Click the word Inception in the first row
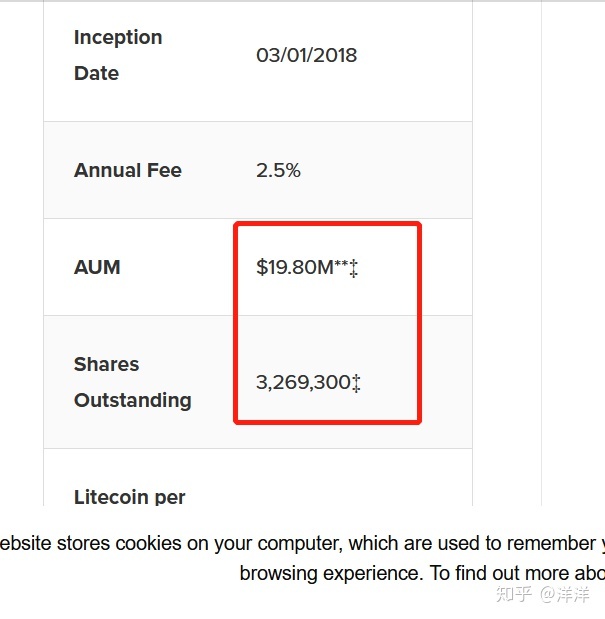The height and width of the screenshot is (619, 605). [x=118, y=38]
